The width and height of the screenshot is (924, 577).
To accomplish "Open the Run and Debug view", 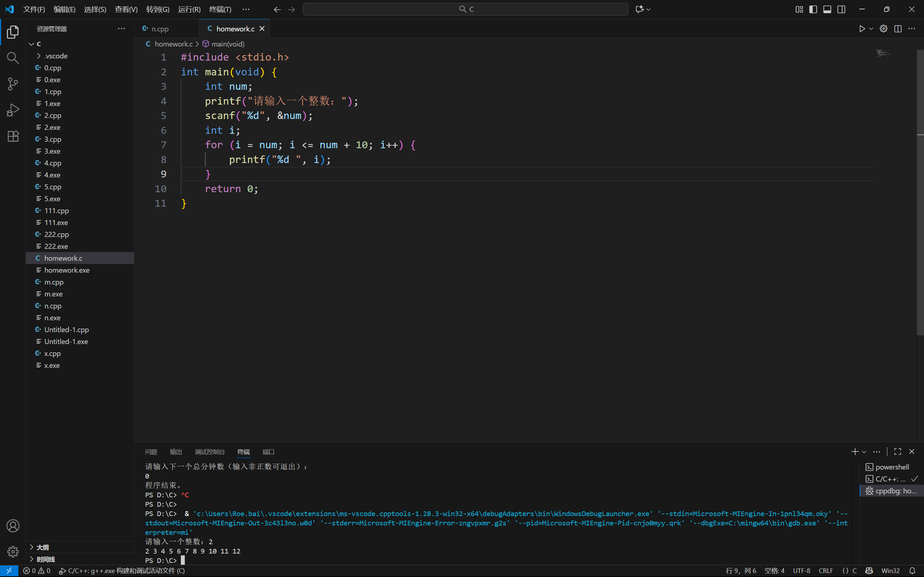I will click(13, 110).
